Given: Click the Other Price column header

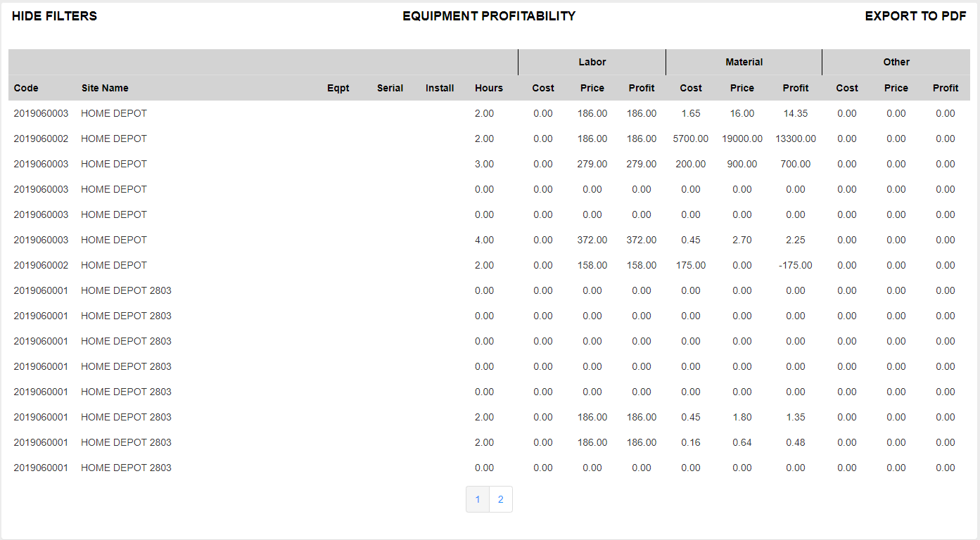Looking at the screenshot, I should [896, 88].
